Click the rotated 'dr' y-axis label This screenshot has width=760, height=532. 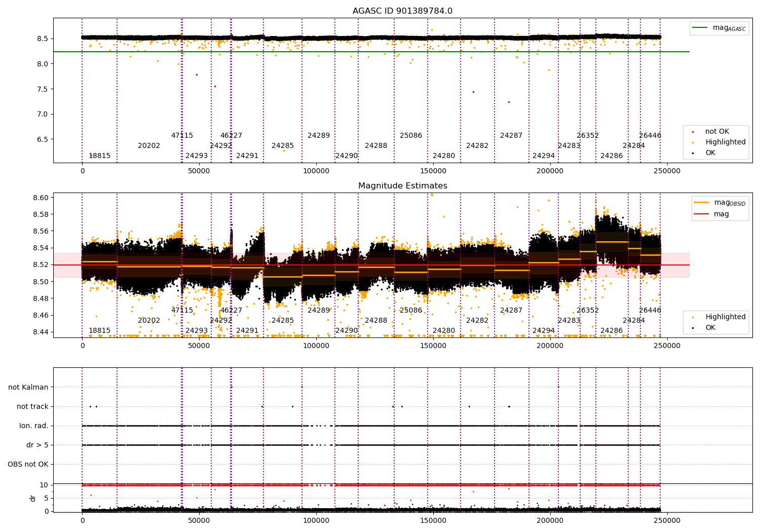point(33,498)
